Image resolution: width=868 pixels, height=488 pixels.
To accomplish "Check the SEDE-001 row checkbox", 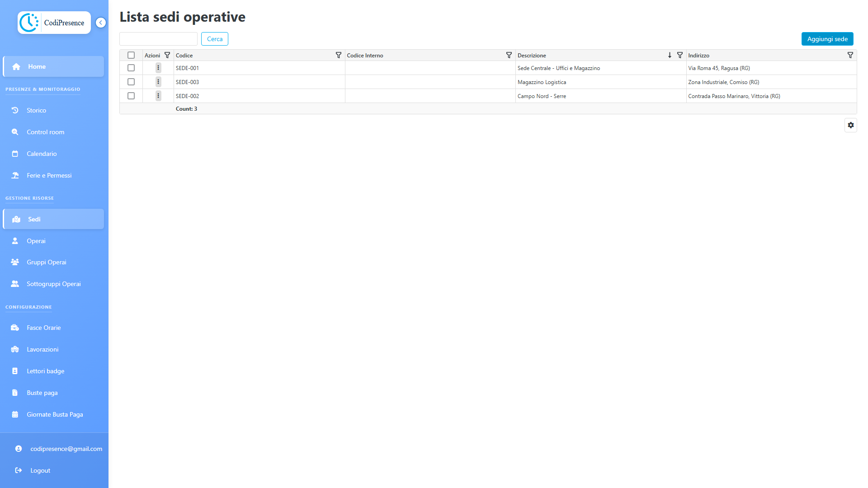I will pos(131,68).
